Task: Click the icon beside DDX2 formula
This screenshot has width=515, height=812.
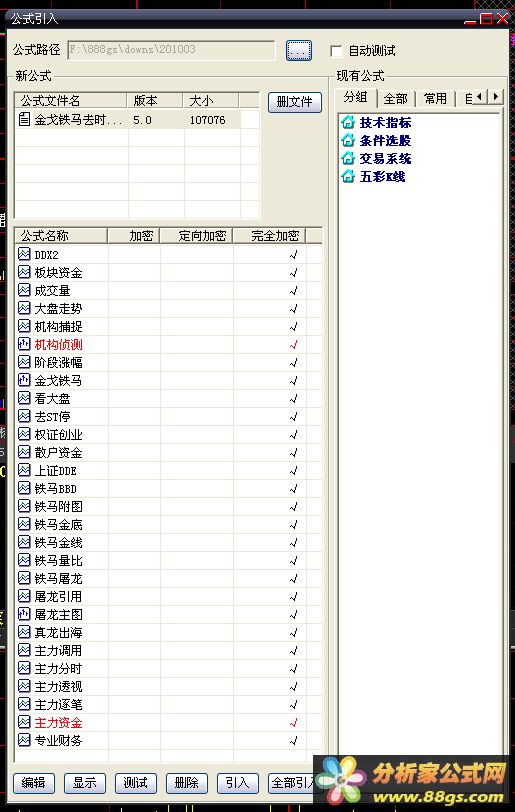Action: click(x=24, y=254)
